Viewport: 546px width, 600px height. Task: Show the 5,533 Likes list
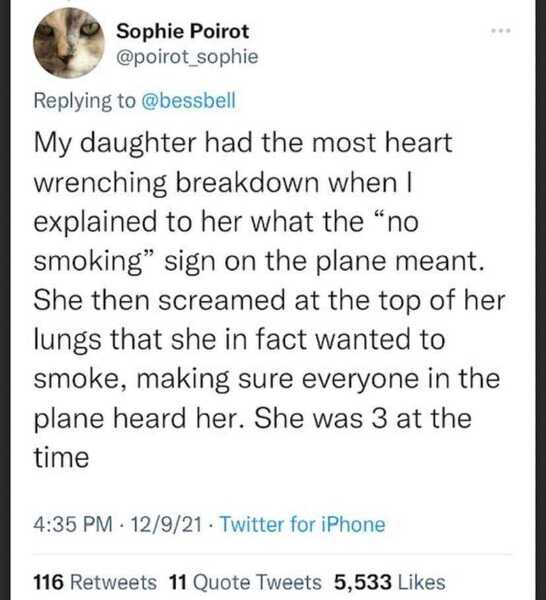click(390, 582)
